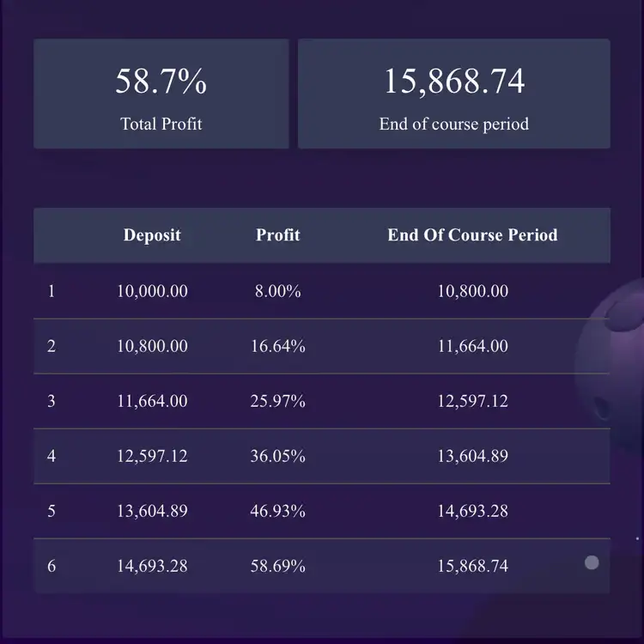Screen dimensions: 644x644
Task: Click the Deposit column header
Action: (152, 235)
